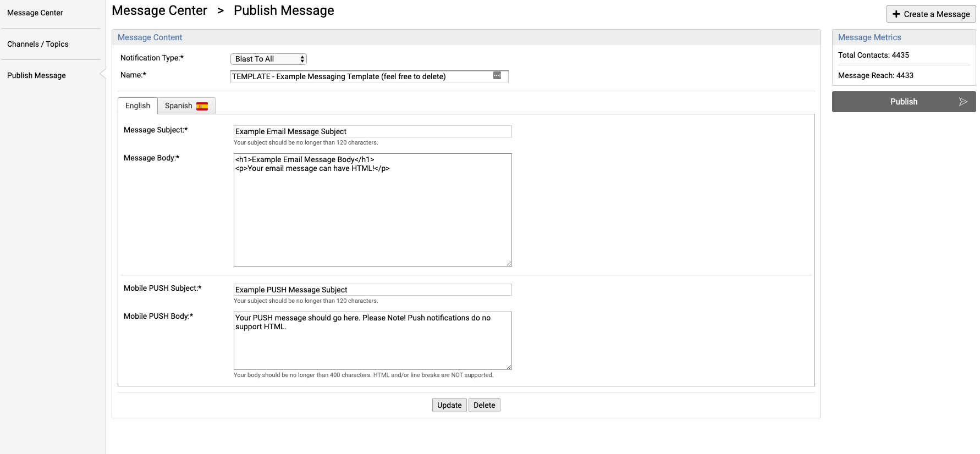Screen dimensions: 980x454
Task: Focus the Name input field
Action: pos(369,76)
